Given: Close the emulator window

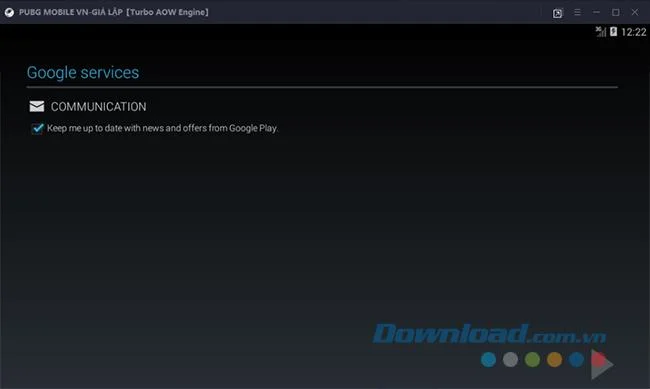Looking at the screenshot, I should [x=635, y=12].
